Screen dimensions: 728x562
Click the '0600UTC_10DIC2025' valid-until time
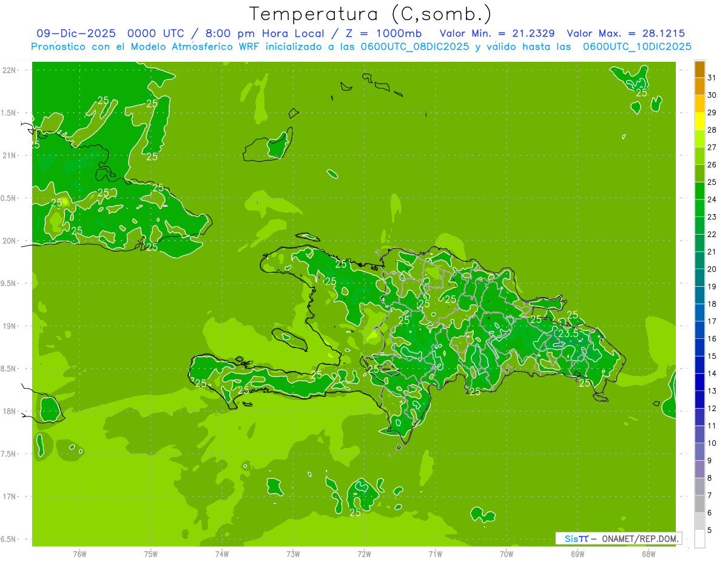point(637,47)
